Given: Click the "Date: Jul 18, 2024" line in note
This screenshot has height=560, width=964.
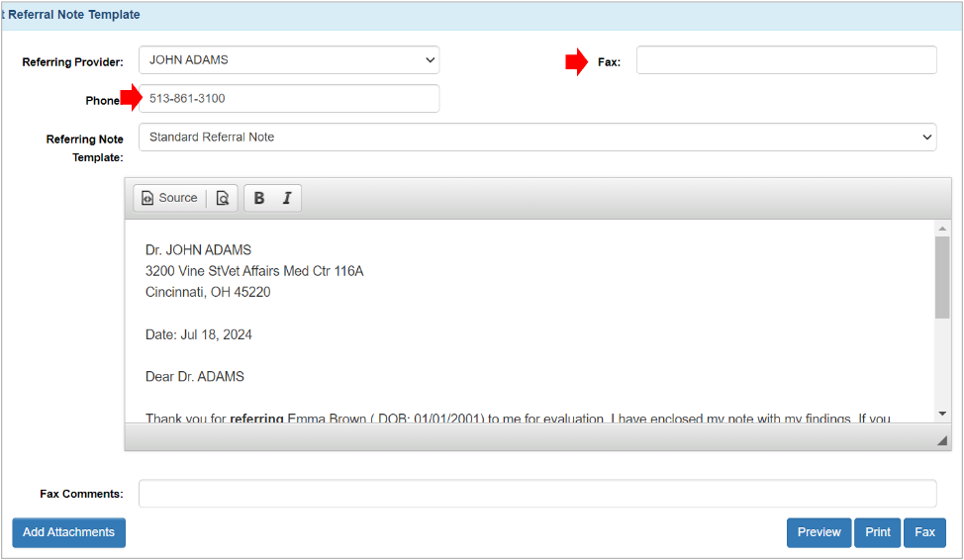Looking at the screenshot, I should 199,334.
